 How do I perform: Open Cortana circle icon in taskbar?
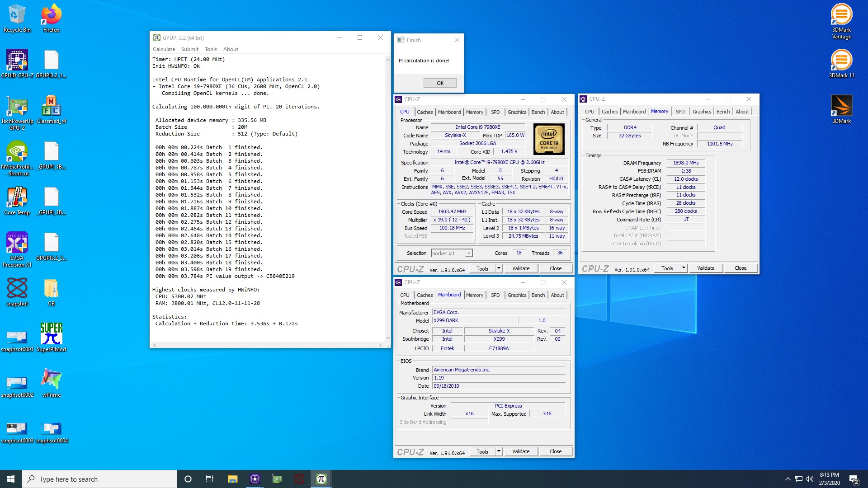[x=188, y=479]
